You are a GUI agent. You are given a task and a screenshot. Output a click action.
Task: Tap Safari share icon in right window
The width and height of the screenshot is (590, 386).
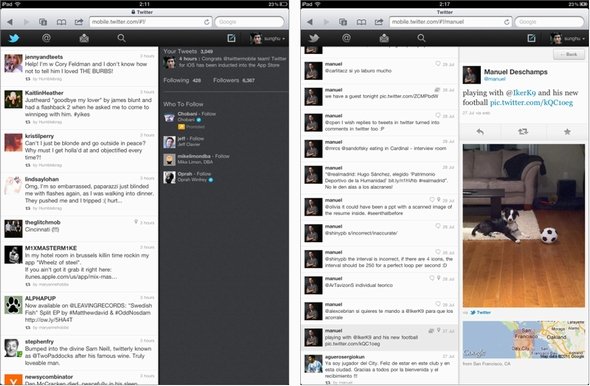(x=379, y=22)
